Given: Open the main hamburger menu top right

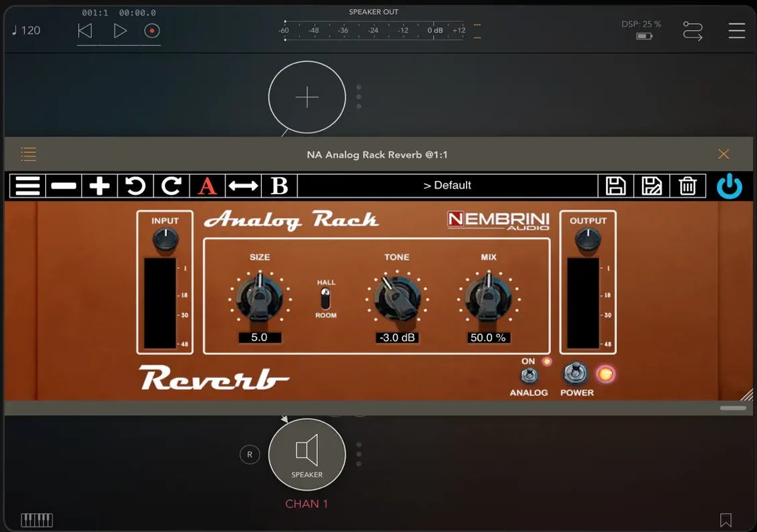Looking at the screenshot, I should point(737,31).
